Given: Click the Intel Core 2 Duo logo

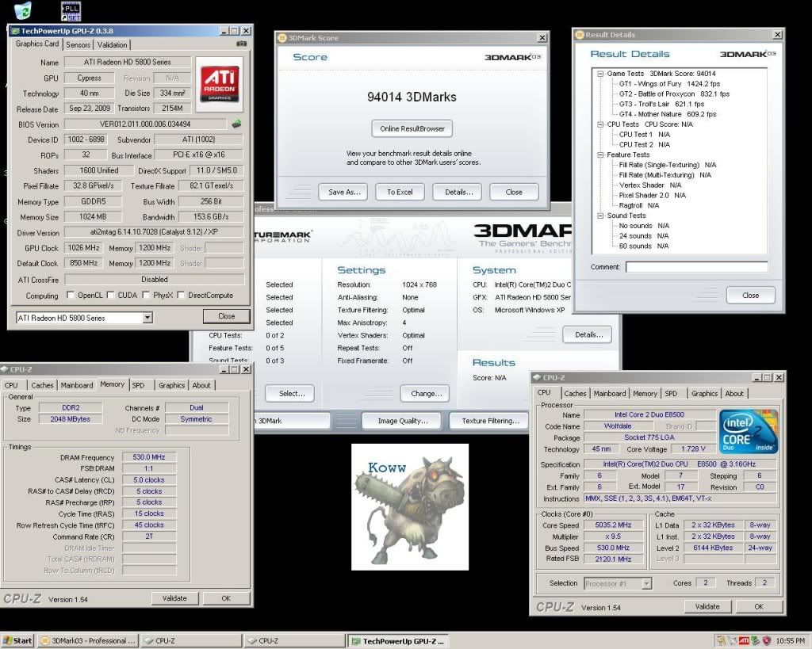Looking at the screenshot, I should pyautogui.click(x=747, y=432).
